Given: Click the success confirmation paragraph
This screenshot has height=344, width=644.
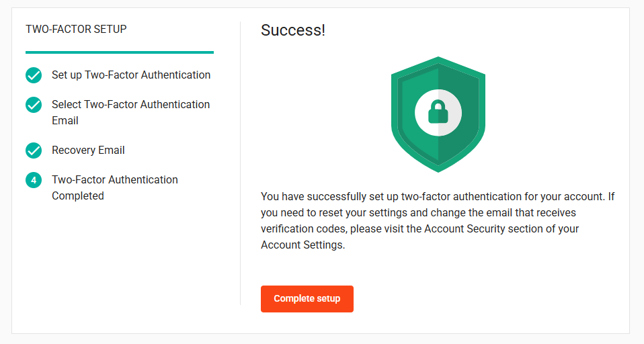Looking at the screenshot, I should point(438,220).
